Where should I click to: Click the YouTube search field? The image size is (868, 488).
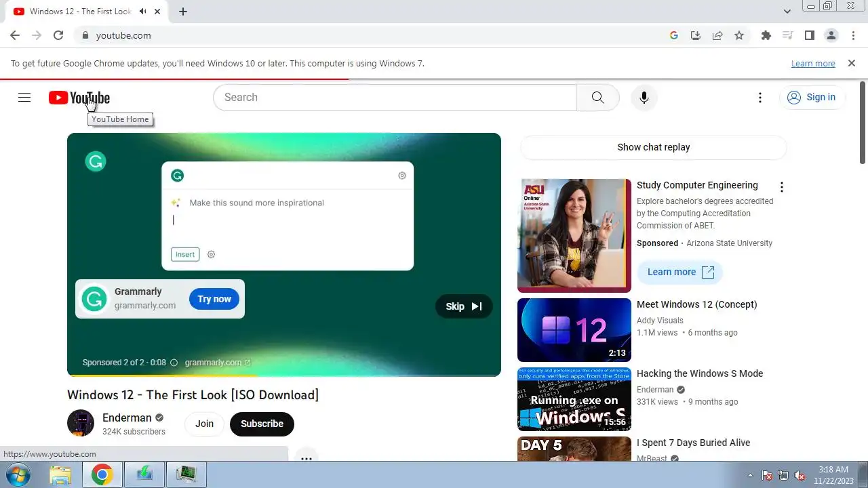(x=395, y=98)
